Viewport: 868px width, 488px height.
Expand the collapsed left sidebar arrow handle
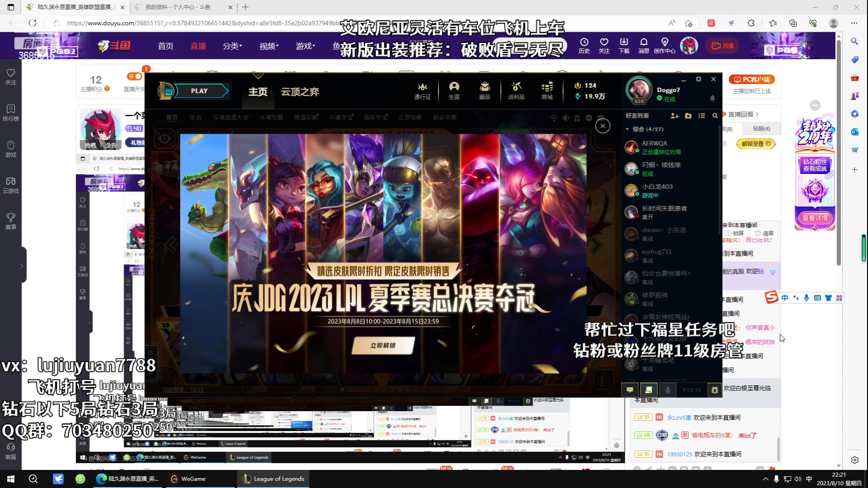click(x=21, y=266)
